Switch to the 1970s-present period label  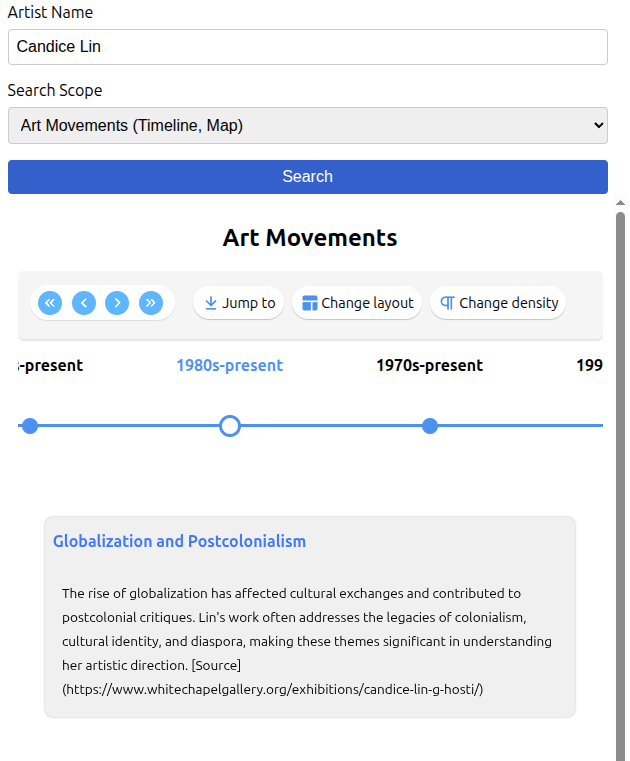click(x=429, y=366)
